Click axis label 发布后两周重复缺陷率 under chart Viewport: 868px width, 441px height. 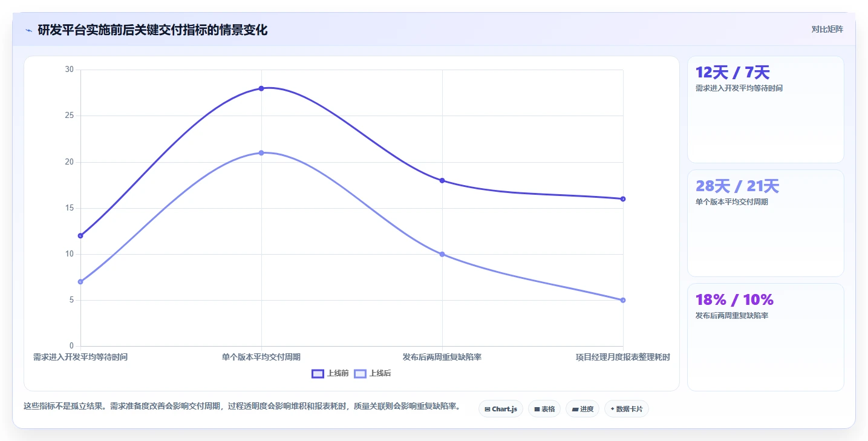pos(442,357)
